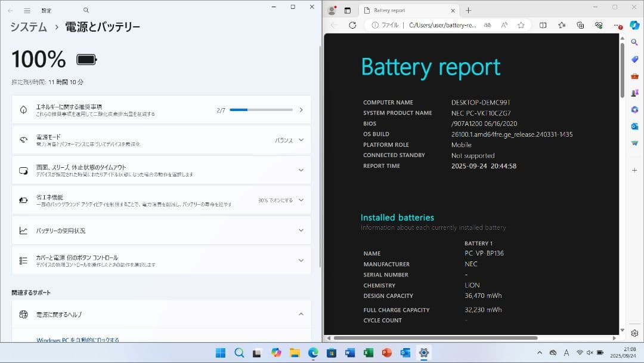Screen dimensions: 644x363
Task: Open Edge split screen view
Action: click(544, 25)
